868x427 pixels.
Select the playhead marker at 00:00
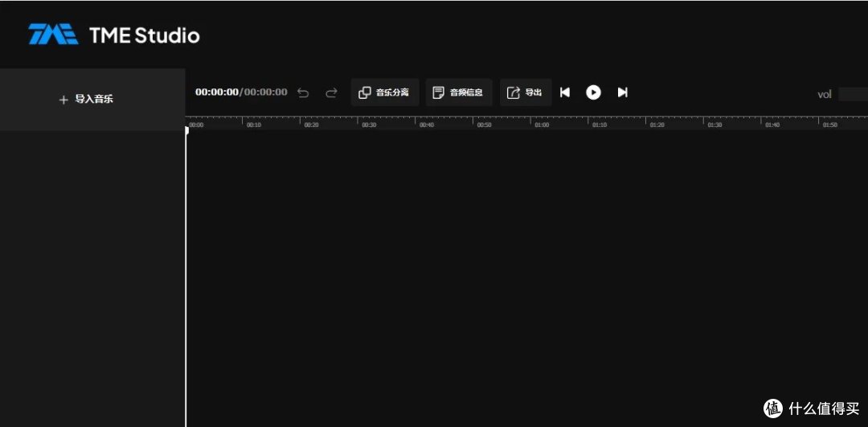(x=186, y=130)
